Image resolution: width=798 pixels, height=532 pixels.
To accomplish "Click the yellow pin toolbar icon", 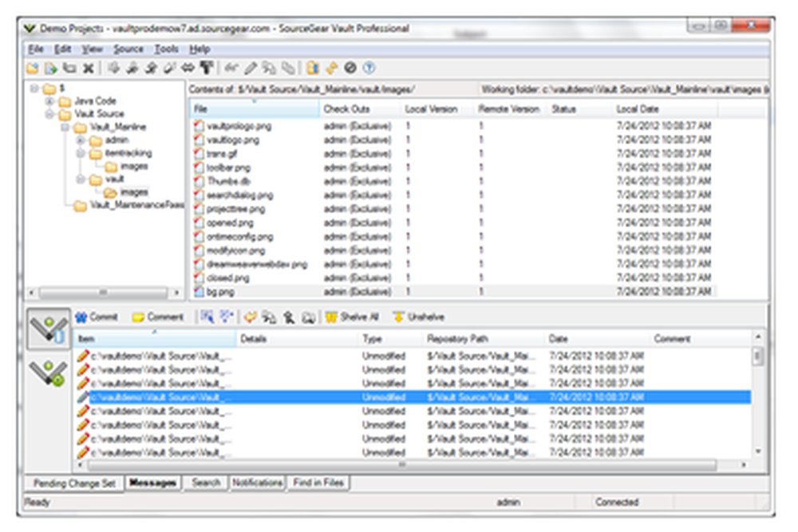I will click(332, 68).
